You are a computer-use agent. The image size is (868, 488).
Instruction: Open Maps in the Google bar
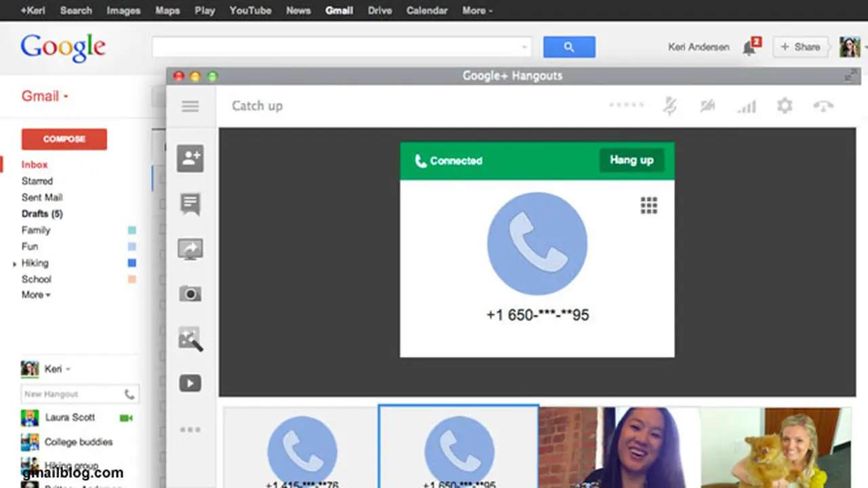pos(167,10)
